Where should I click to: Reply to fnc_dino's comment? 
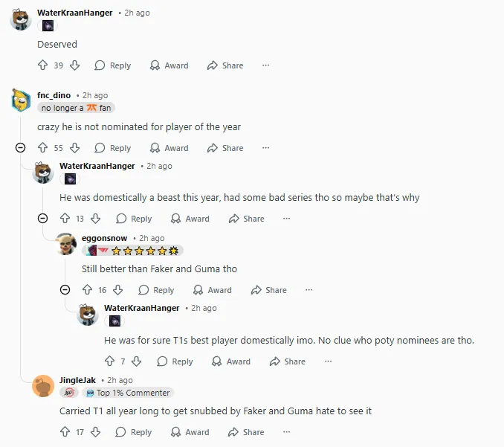click(x=112, y=148)
